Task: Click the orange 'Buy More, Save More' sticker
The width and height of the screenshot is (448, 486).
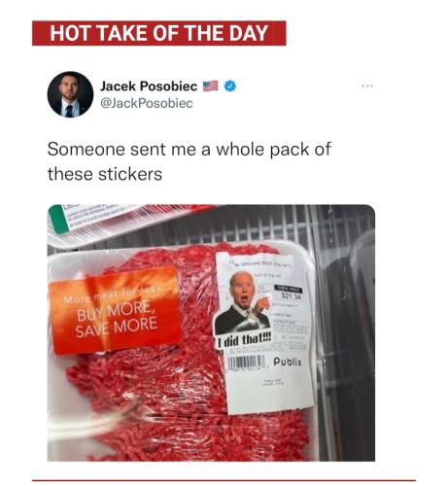Action: point(115,310)
